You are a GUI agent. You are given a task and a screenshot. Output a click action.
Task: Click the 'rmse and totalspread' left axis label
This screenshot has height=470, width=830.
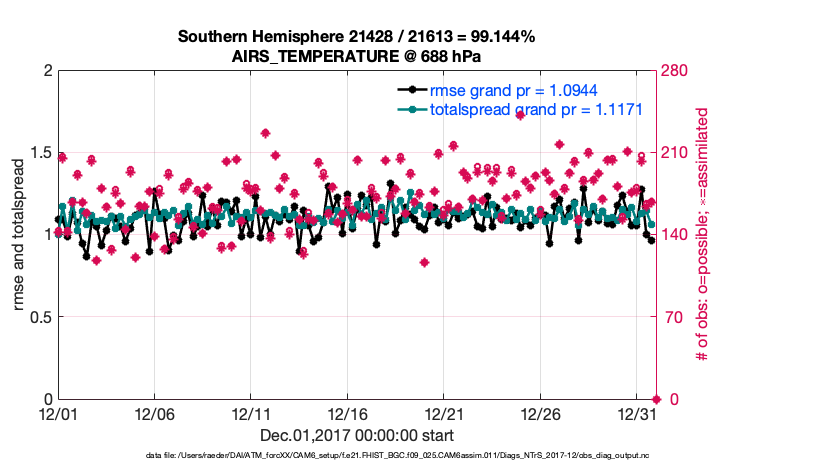pos(19,234)
